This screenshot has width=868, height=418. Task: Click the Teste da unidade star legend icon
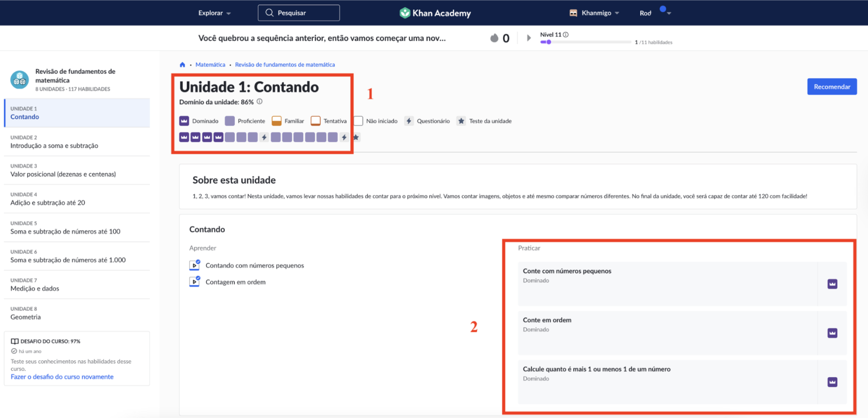[461, 121]
